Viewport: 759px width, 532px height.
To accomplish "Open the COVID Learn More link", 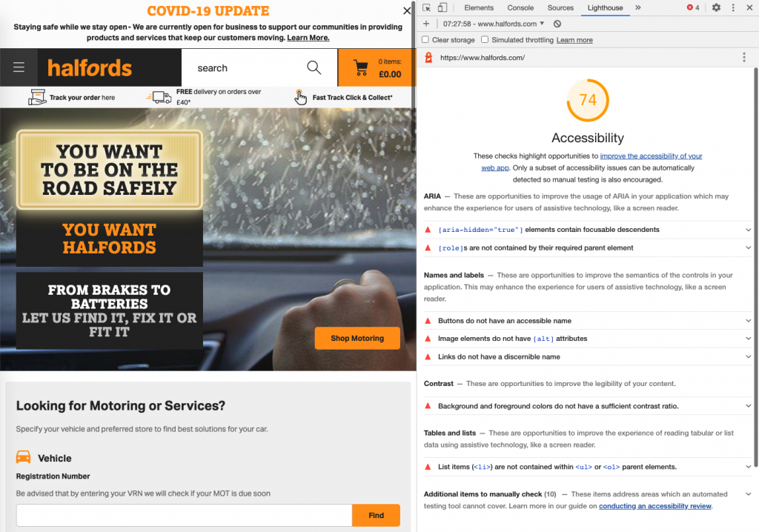I will [308, 38].
